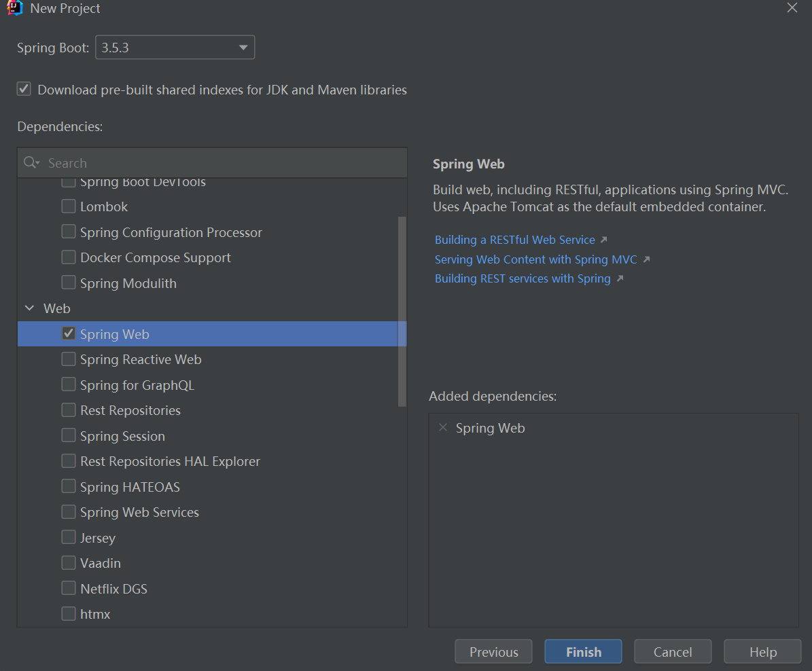Viewport: 812px width, 671px height.
Task: Check Docker Compose Support
Action: click(x=69, y=257)
